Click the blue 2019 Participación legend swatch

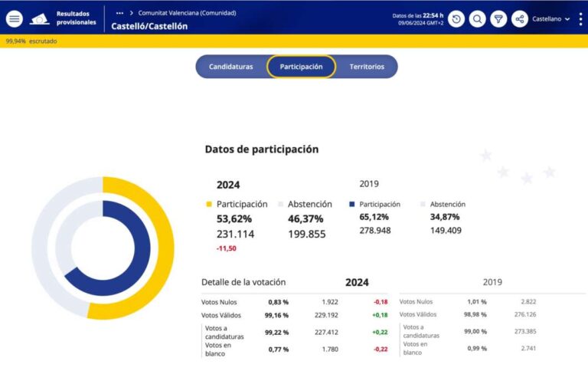[x=352, y=205]
